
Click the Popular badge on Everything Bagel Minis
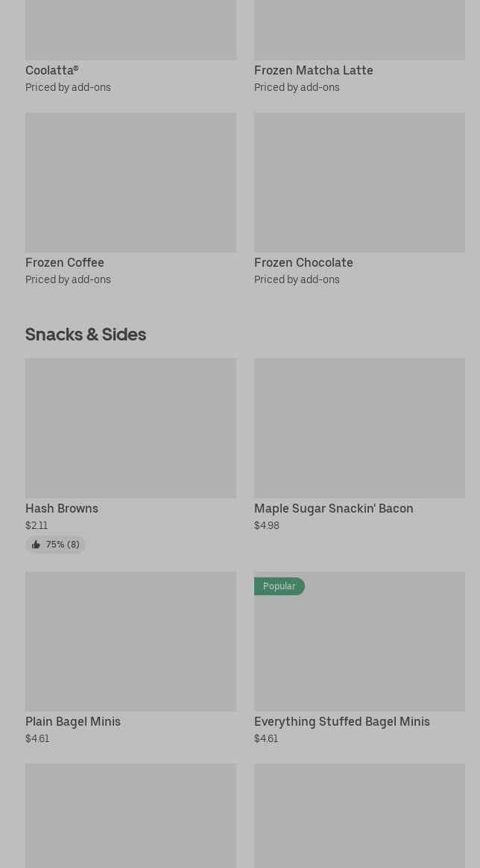tap(279, 586)
